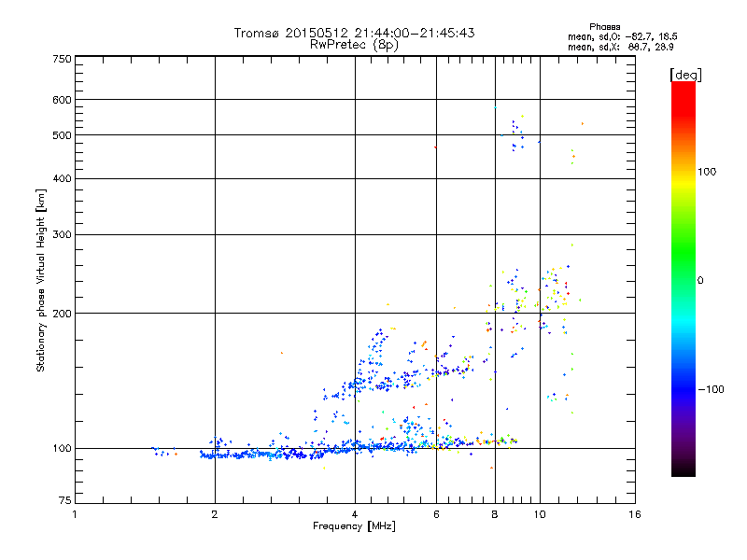Select the 'RwPretec (8p)' subtitle text
This screenshot has width=747, height=560.
[x=354, y=45]
